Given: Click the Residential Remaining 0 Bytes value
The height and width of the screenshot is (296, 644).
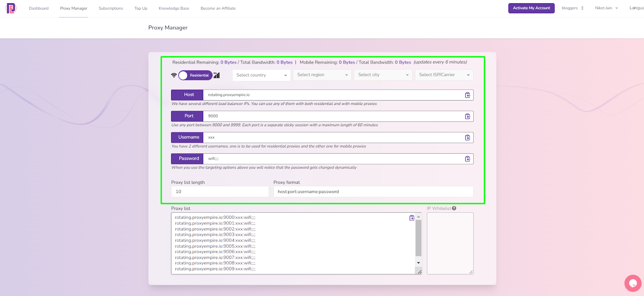Looking at the screenshot, I should pyautogui.click(x=228, y=62).
